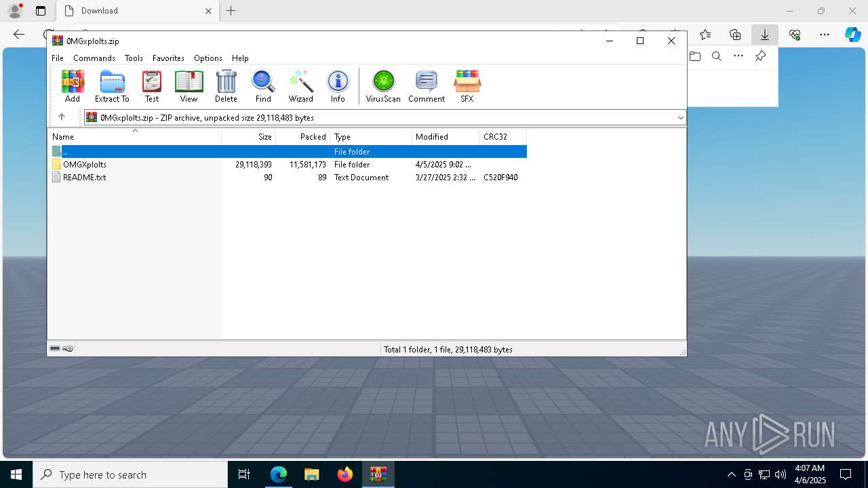The width and height of the screenshot is (868, 488).
Task: Open the File menu
Action: 58,58
